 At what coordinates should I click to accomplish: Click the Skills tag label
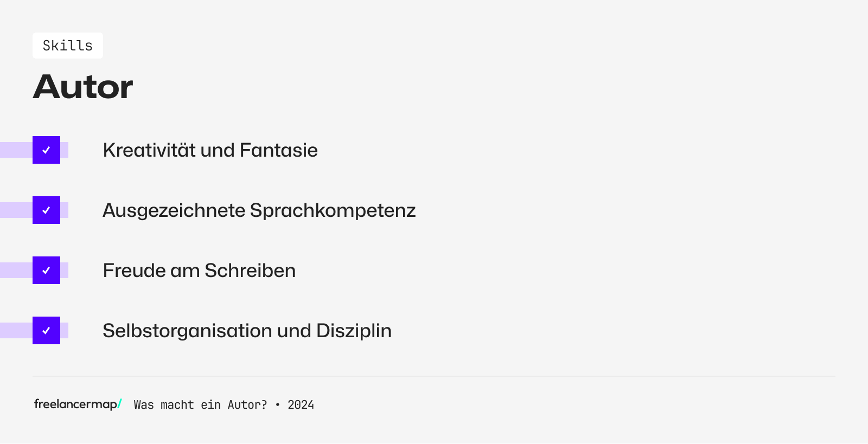pos(68,46)
